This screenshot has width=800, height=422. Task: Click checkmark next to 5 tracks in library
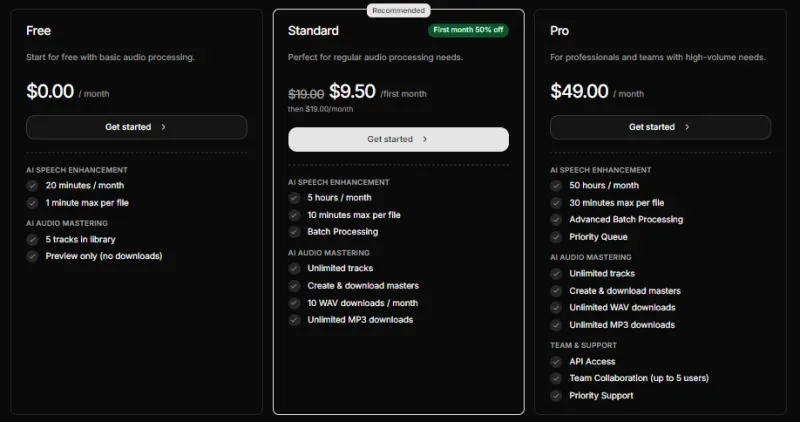pyautogui.click(x=32, y=238)
